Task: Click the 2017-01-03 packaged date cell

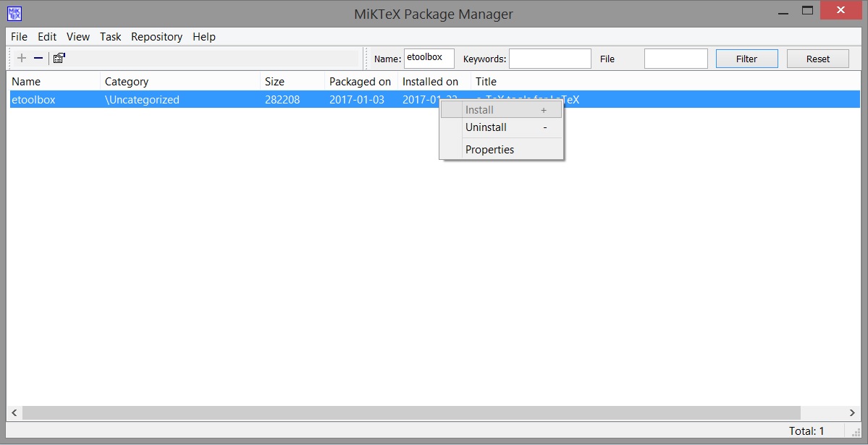Action: pyautogui.click(x=356, y=100)
